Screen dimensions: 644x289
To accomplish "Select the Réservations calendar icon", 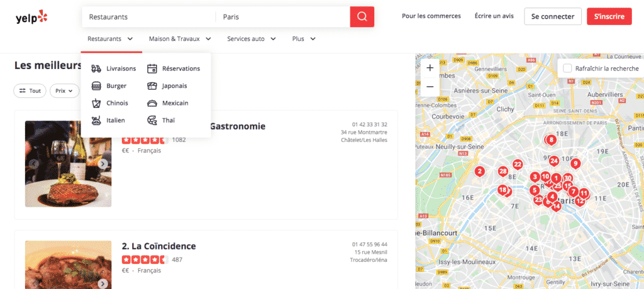I will (x=152, y=68).
